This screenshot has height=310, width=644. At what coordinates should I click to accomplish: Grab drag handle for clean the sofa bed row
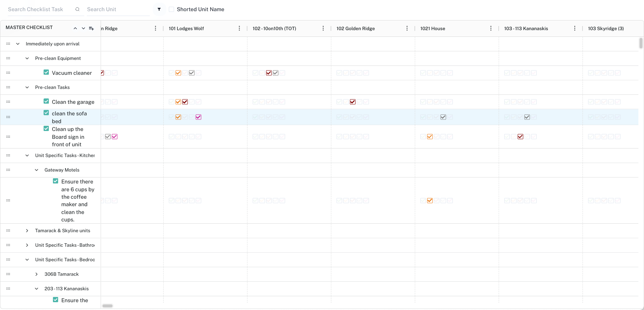pos(8,117)
